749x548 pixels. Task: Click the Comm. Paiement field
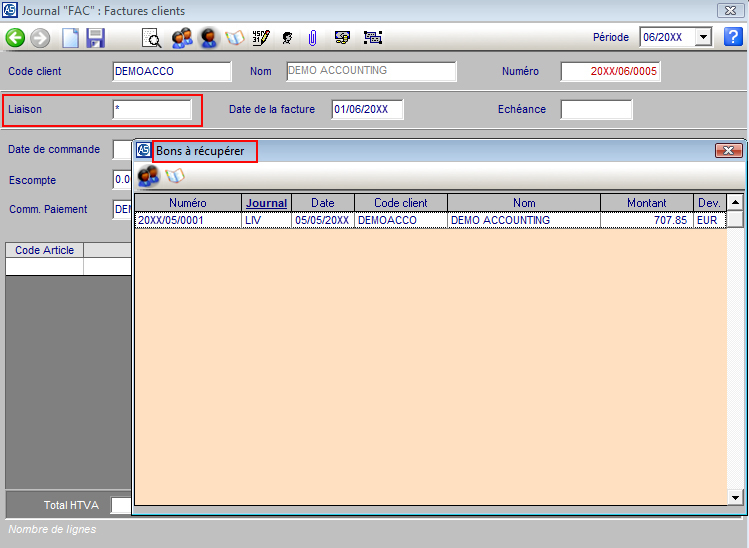[122, 209]
